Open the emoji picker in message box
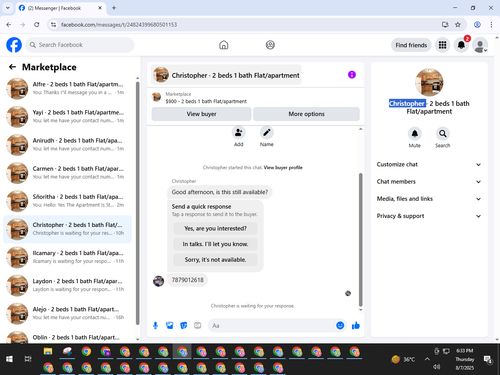Image resolution: width=500 pixels, height=375 pixels. point(340,325)
